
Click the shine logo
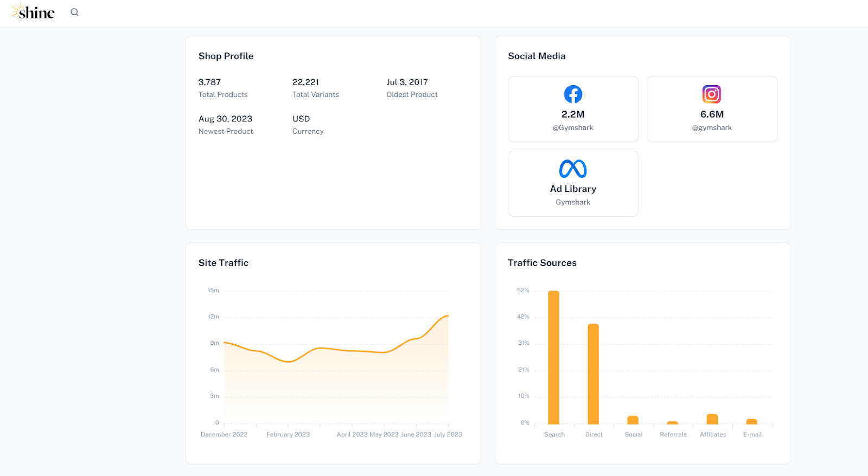[33, 11]
